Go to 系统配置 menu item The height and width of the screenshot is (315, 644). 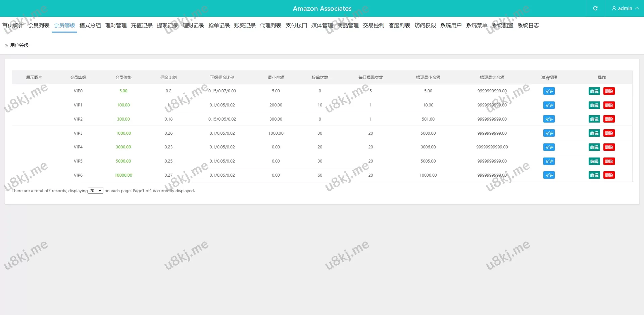[502, 26]
